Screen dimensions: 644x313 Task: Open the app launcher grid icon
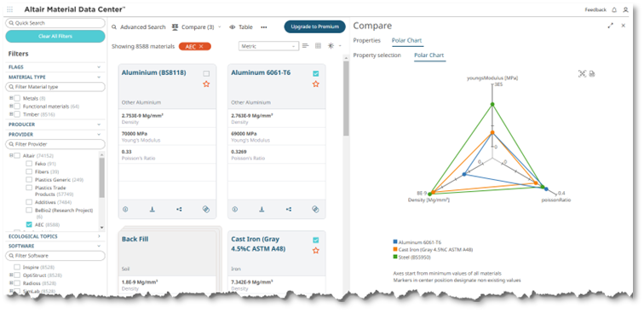click(10, 9)
